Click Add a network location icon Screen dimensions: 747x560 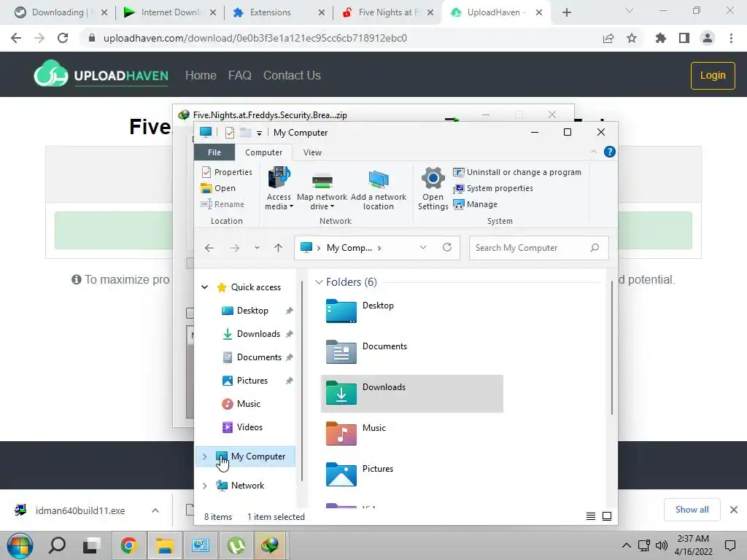point(379,179)
